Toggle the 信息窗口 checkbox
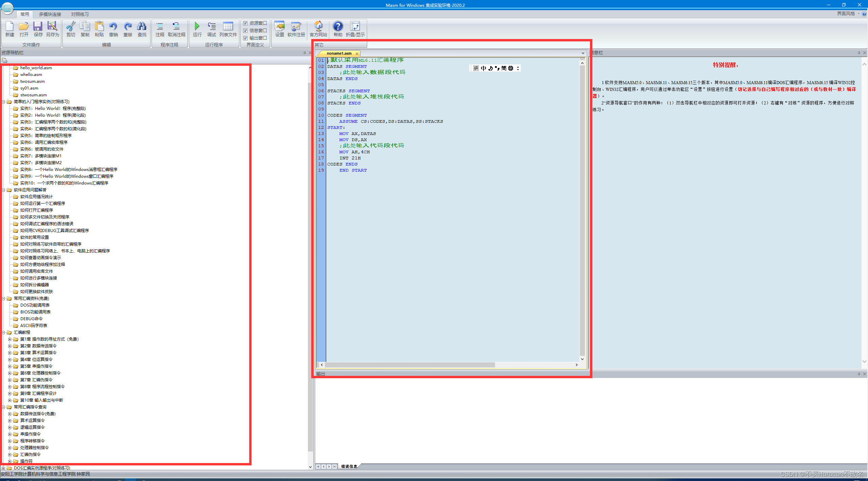This screenshot has height=481, width=868. click(x=245, y=31)
